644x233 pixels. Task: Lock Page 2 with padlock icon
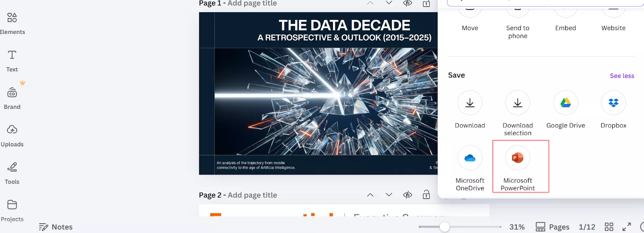coord(426,195)
